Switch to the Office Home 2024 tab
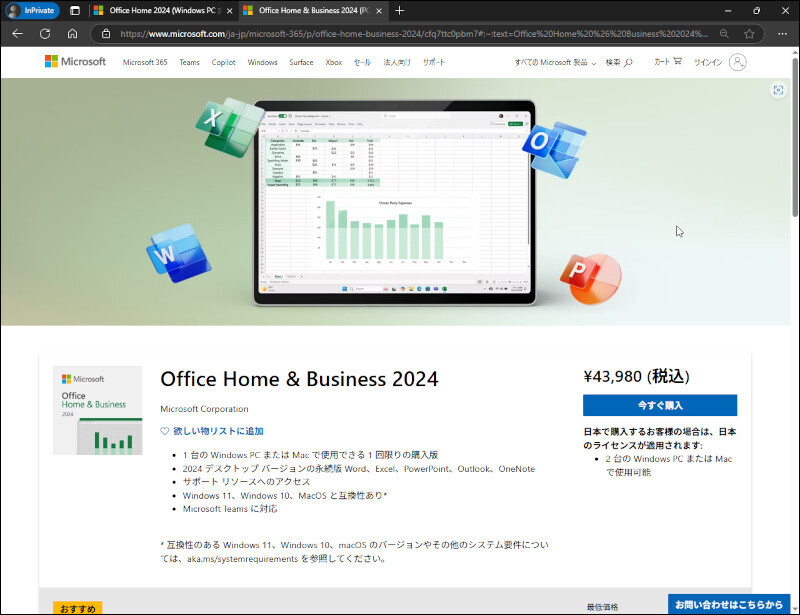Viewport: 800px width, 615px height. tap(163, 11)
